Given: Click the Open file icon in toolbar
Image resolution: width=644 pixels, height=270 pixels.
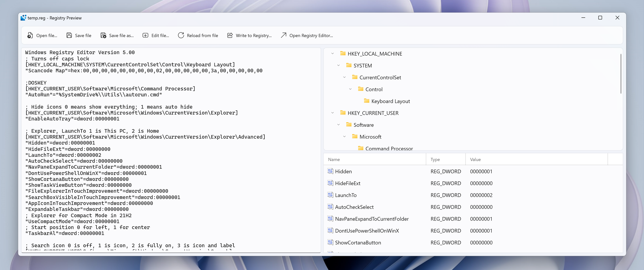Looking at the screenshot, I should 30,36.
